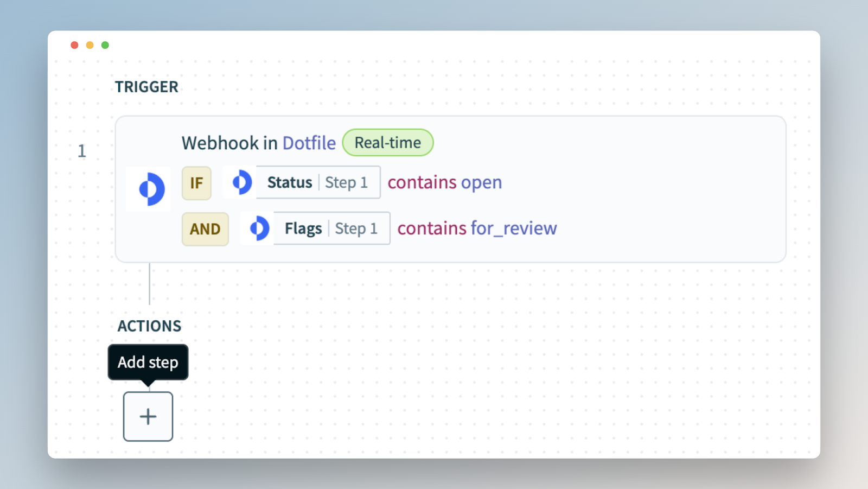Click the ACTIONS section heading
The width and height of the screenshot is (868, 489).
tap(149, 326)
